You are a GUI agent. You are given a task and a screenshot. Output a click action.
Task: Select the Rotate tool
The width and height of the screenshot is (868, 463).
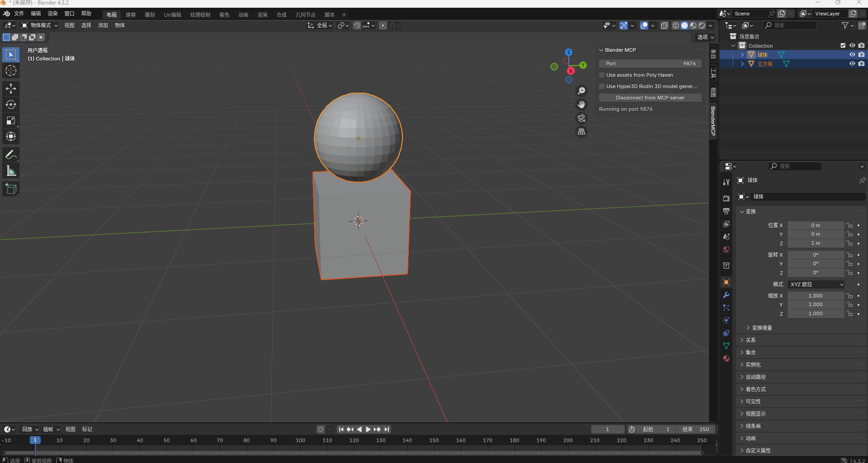coord(10,105)
